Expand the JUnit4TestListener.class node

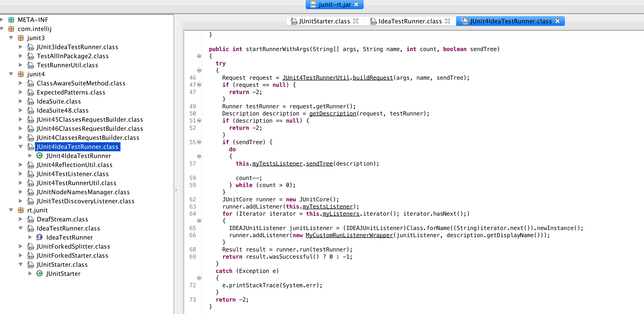pyautogui.click(x=21, y=174)
